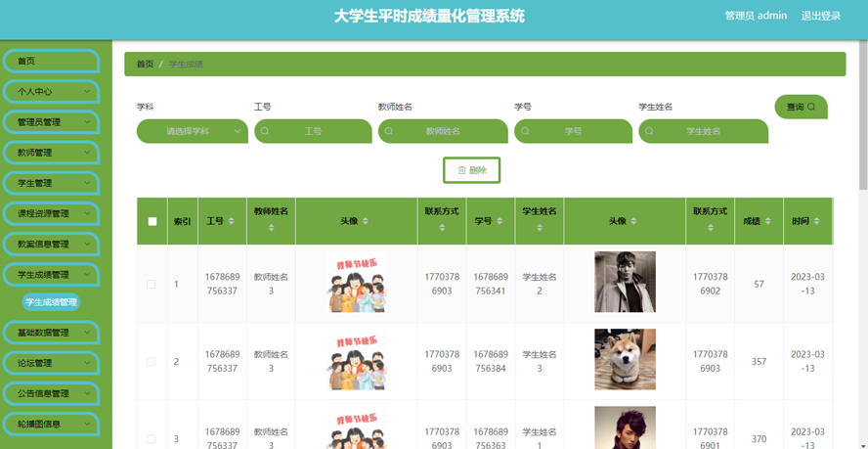Click the 学生成绩 breadcrumb item
Viewport: 868px width, 449px height.
[x=186, y=65]
